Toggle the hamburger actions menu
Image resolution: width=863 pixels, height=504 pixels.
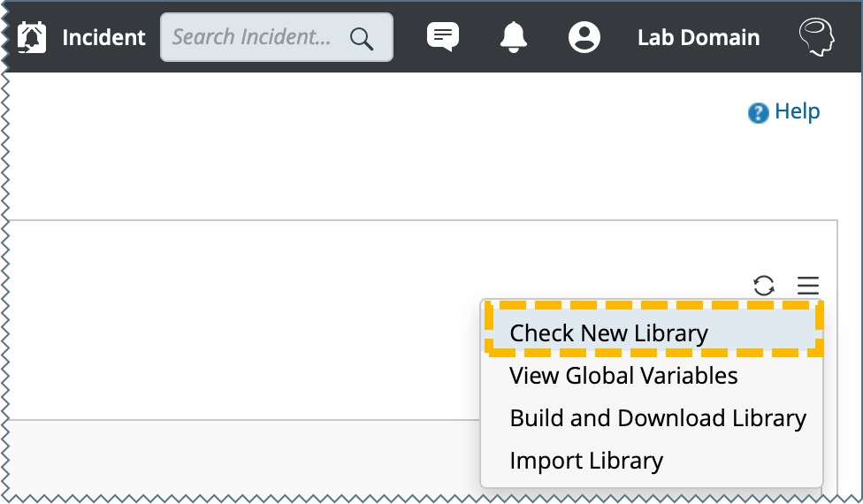tap(808, 286)
